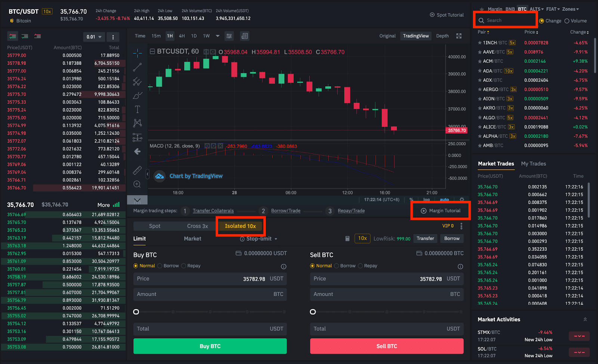Select the Volume radio option
This screenshot has height=364, width=598.
point(567,21)
